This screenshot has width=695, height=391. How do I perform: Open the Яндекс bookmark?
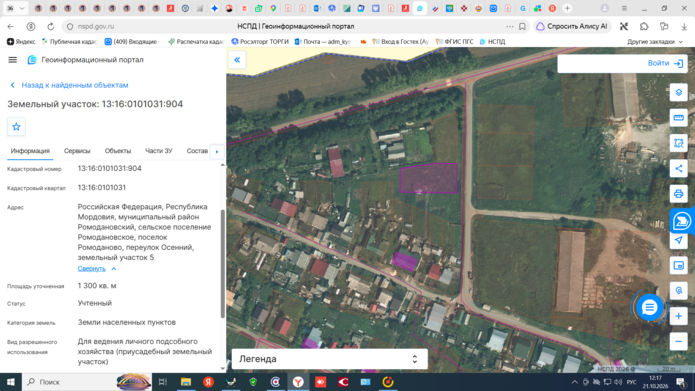21,42
